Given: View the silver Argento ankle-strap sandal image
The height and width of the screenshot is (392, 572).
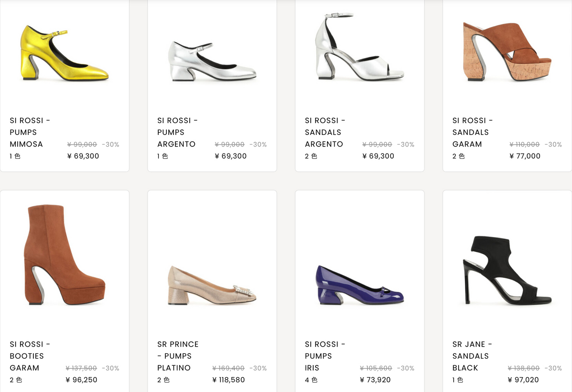Looking at the screenshot, I should click(x=359, y=46).
